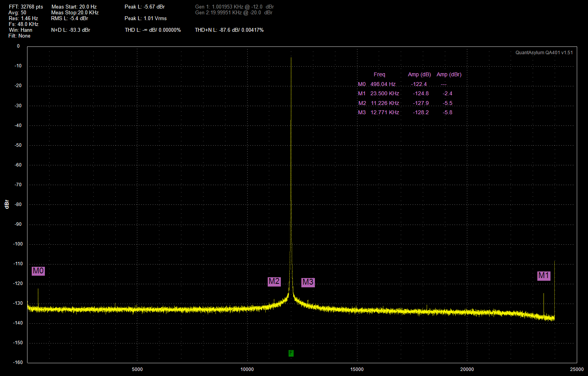
Task: Click the Amp (dBr) column header
Action: [x=449, y=74]
